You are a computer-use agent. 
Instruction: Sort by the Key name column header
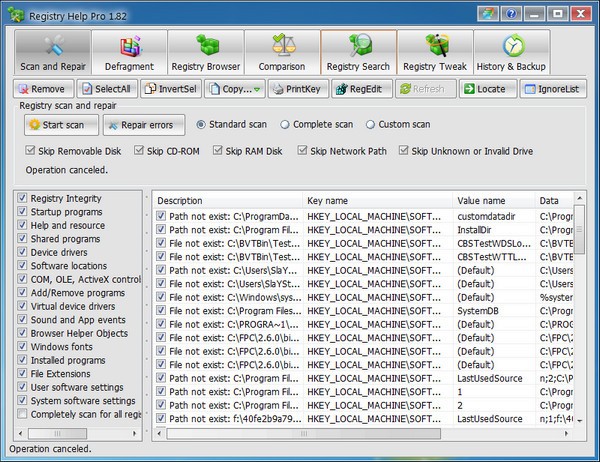[376, 201]
